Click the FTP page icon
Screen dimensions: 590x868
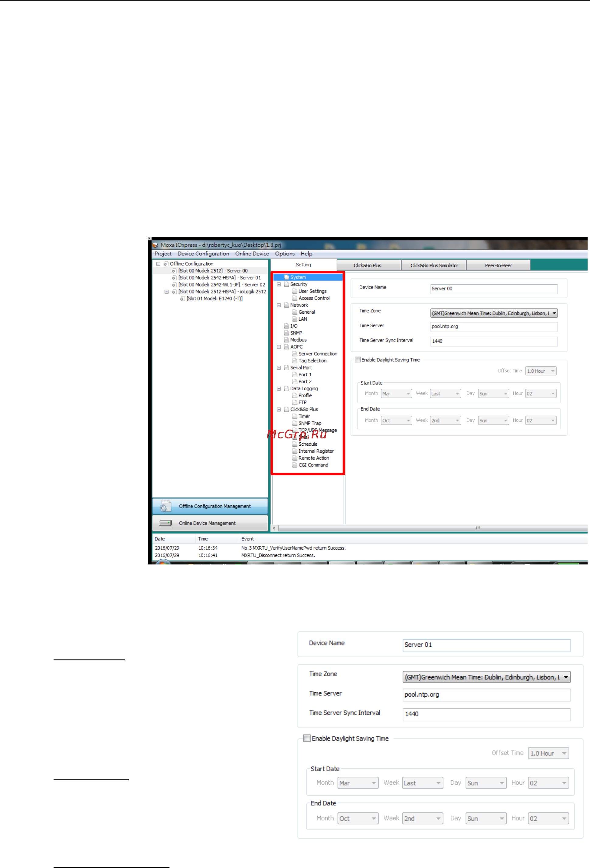click(295, 402)
